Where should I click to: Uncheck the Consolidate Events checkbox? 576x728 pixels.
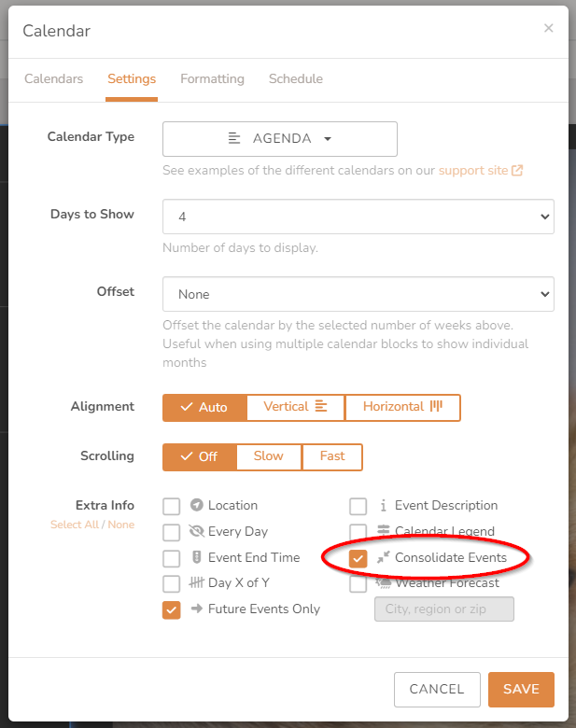[358, 558]
